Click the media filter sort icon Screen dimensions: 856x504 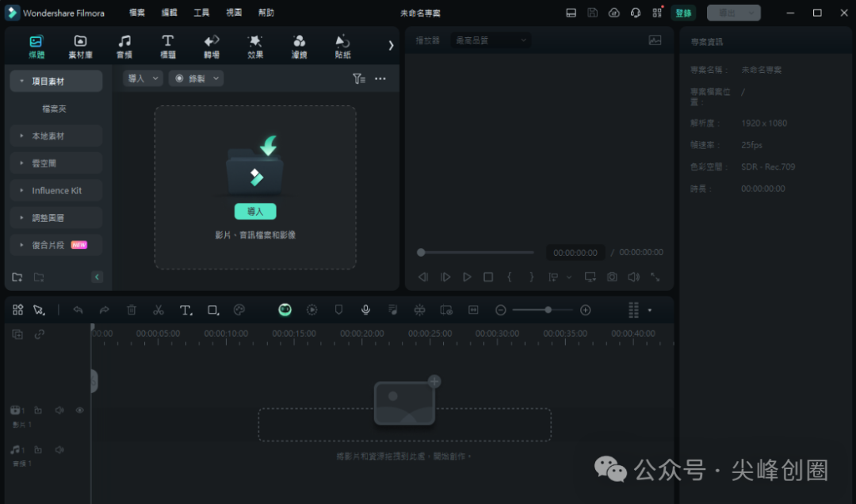[359, 78]
